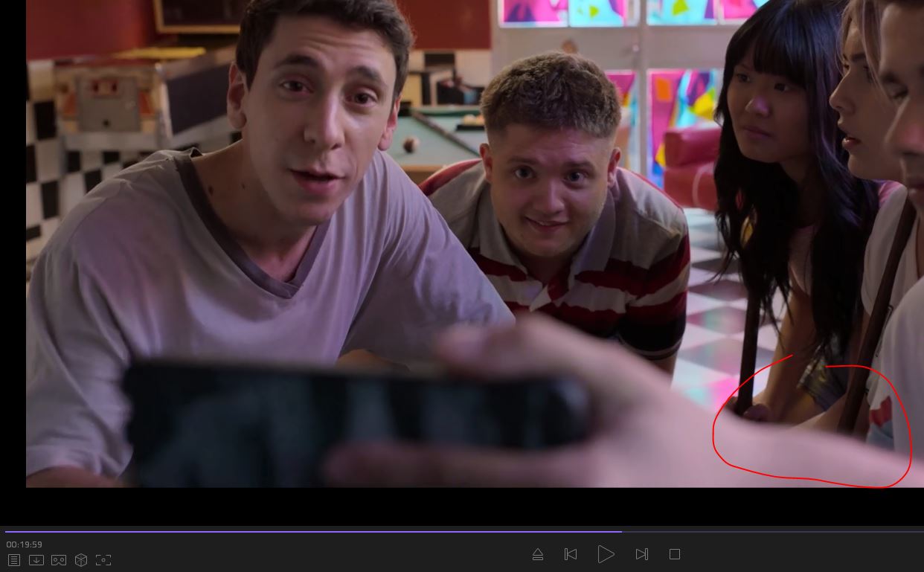Screen dimensions: 924x572
Task: Click the frame-focus screenshot capture icon
Action: coord(103,560)
